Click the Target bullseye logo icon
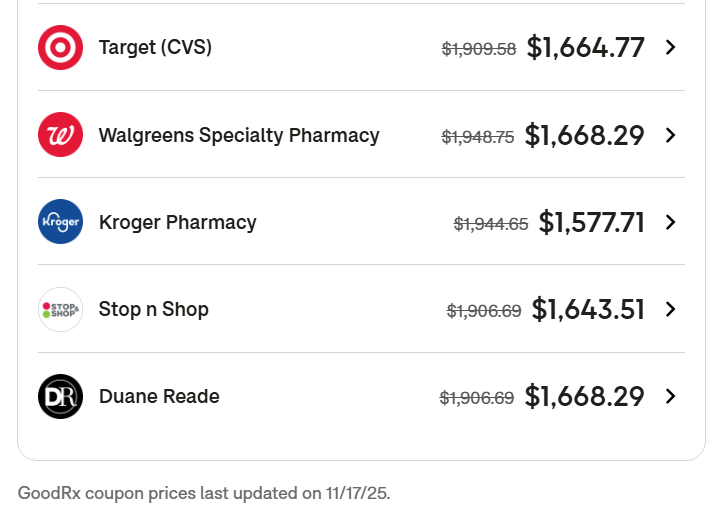This screenshot has height=515, width=715. (60, 47)
